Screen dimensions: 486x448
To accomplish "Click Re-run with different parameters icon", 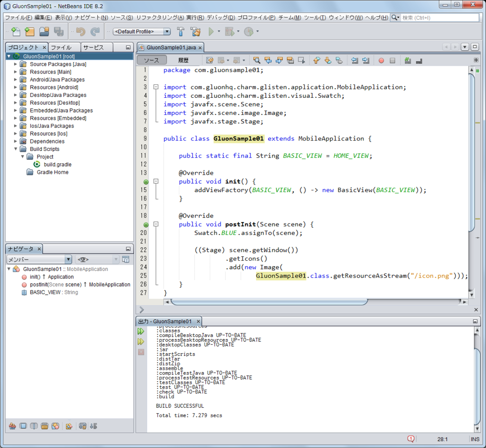I will point(141,342).
